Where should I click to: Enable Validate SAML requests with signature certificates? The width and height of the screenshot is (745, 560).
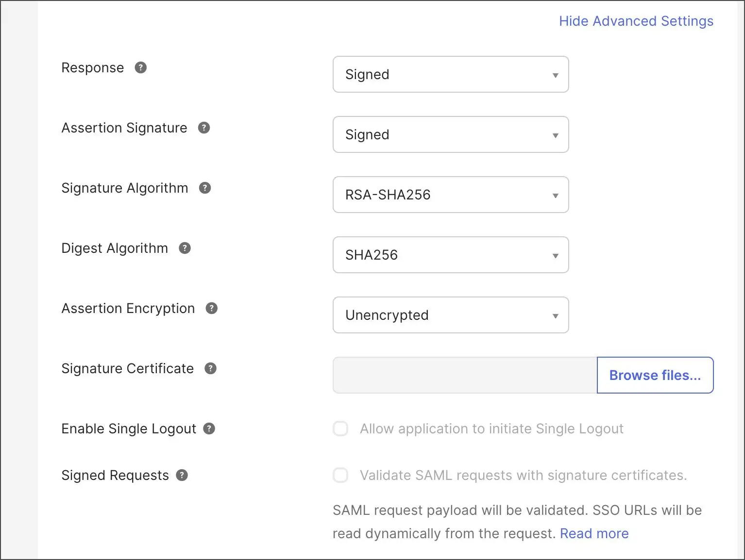(340, 475)
